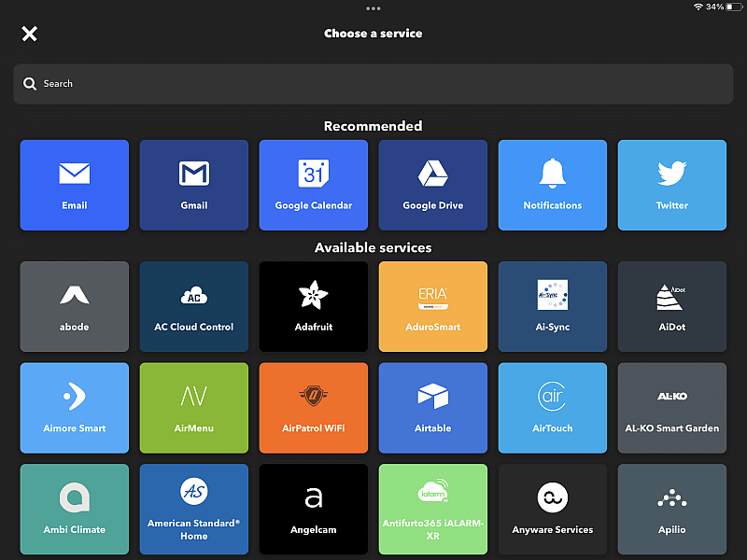Select AirPatrol WiFi service
Screen dimensions: 747x560
pyautogui.click(x=314, y=408)
